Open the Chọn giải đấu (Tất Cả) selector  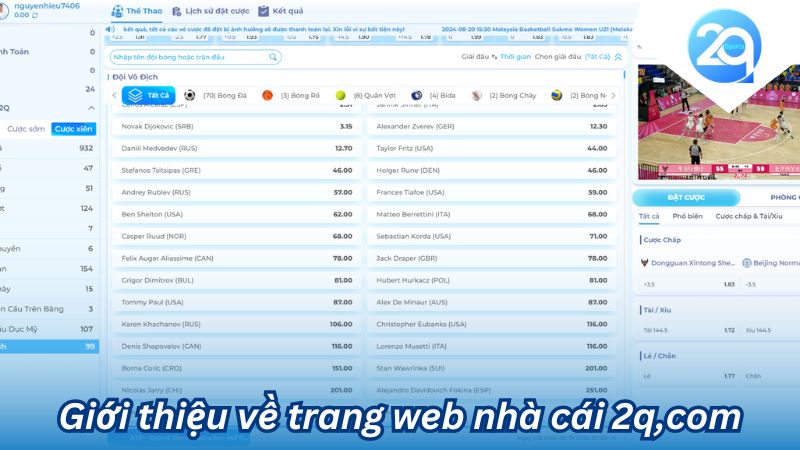click(572, 57)
